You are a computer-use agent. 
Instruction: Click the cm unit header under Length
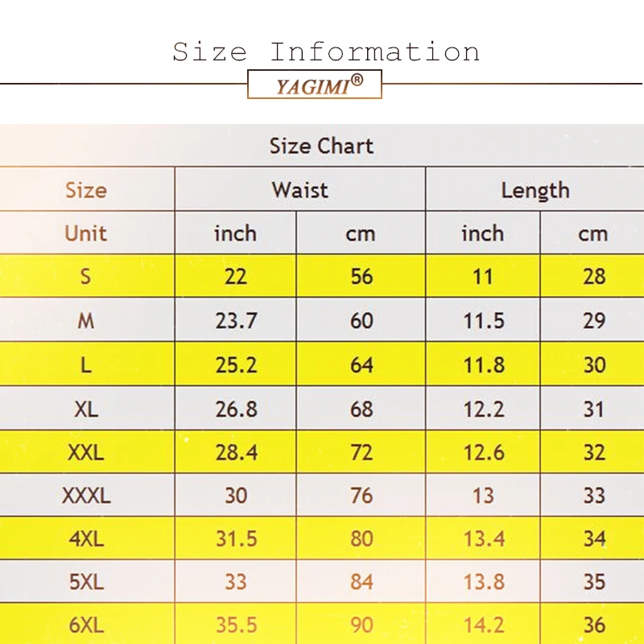(x=593, y=233)
